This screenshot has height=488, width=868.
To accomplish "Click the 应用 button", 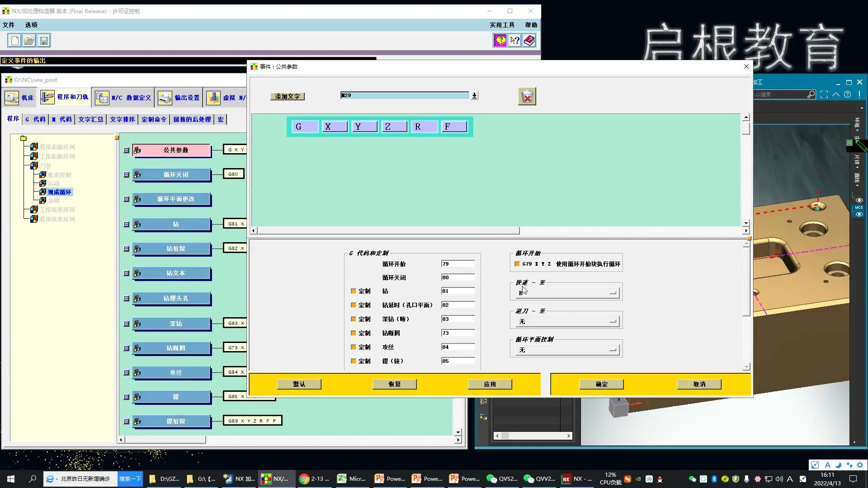I will point(490,384).
